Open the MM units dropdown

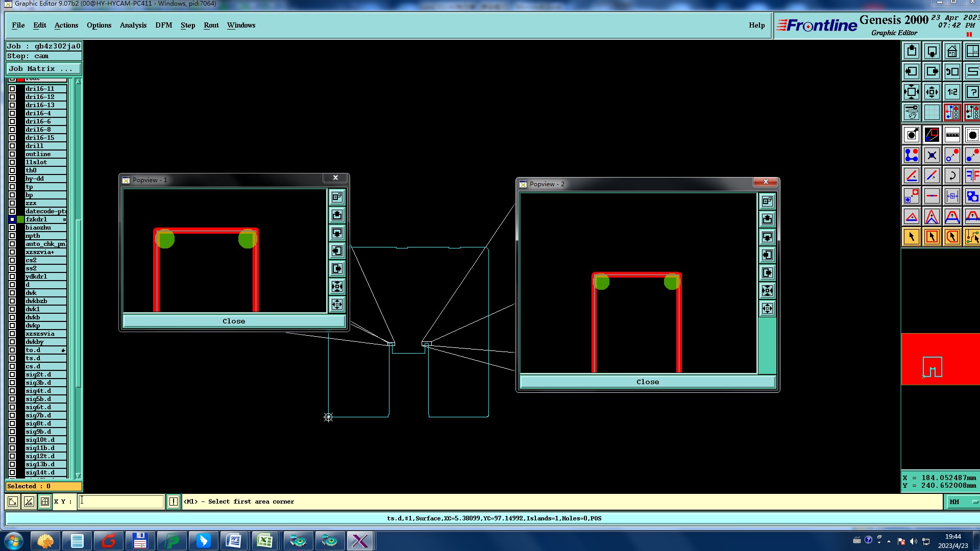(x=963, y=502)
